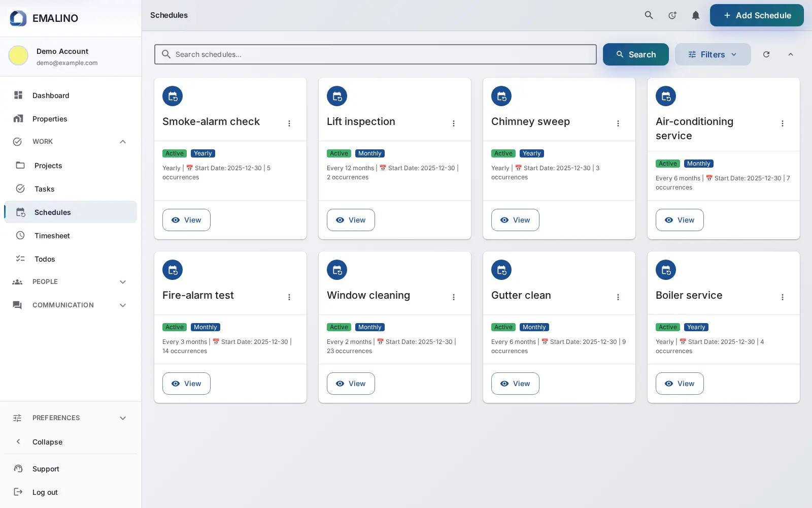Open Timesheet in sidebar
This screenshot has height=508, width=812.
point(71,236)
